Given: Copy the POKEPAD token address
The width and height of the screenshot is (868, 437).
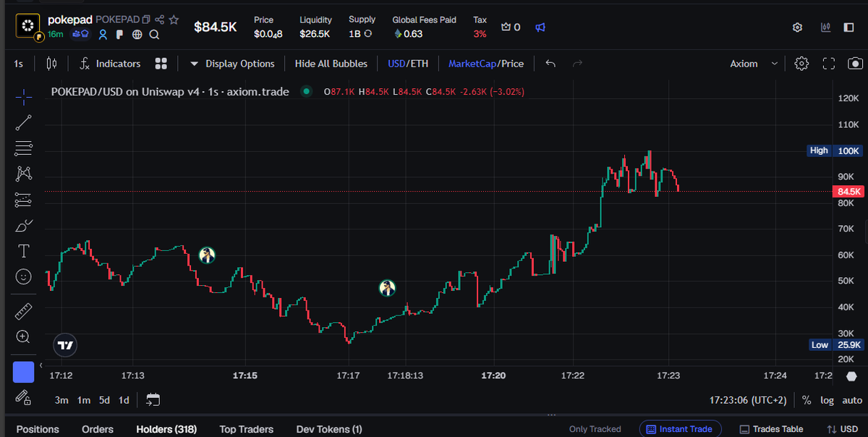Looking at the screenshot, I should point(146,20).
